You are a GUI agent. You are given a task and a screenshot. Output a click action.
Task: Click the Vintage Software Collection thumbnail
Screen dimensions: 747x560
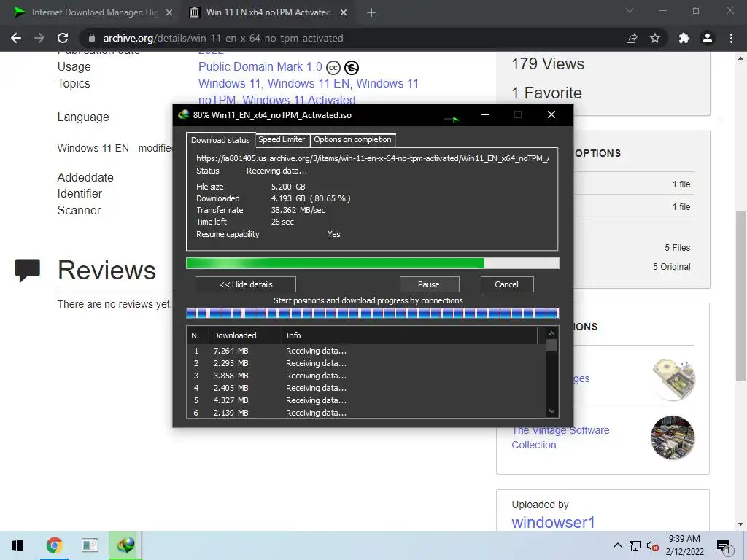[x=673, y=437]
